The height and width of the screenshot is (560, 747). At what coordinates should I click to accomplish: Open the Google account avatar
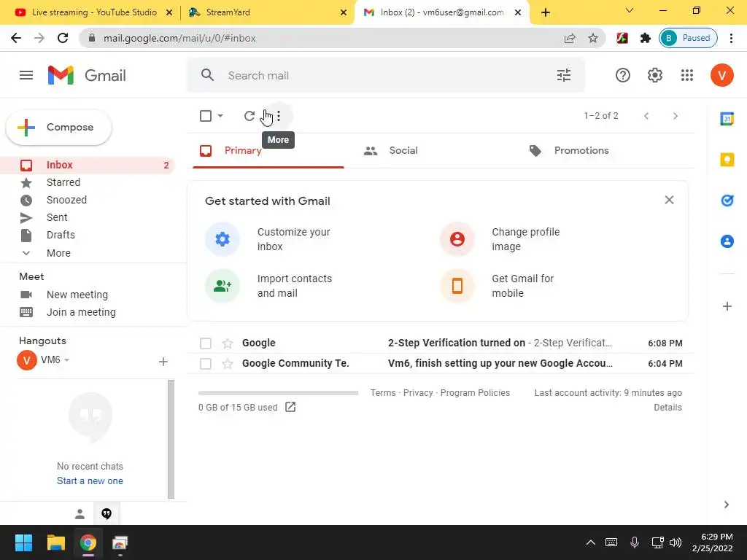coord(721,75)
